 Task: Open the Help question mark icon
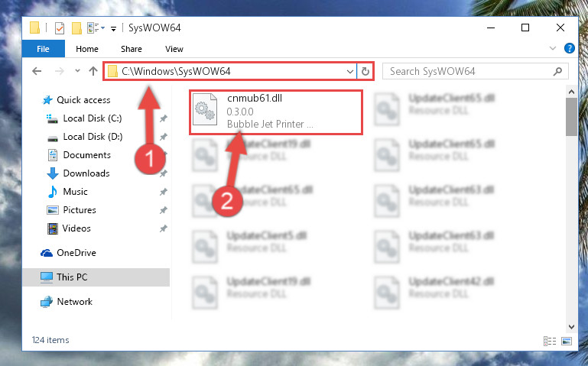pyautogui.click(x=569, y=48)
